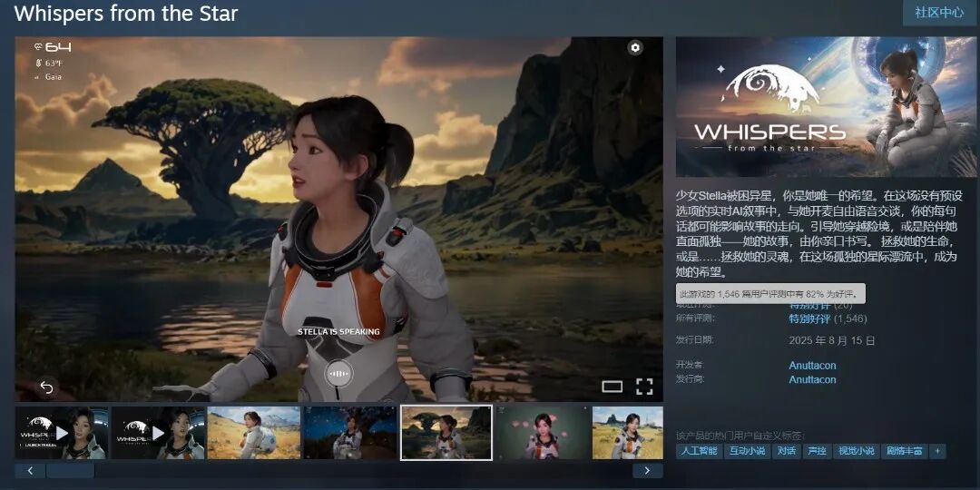Click the 63°F temperature readout
Image resolution: width=980 pixels, height=490 pixels.
tap(49, 63)
